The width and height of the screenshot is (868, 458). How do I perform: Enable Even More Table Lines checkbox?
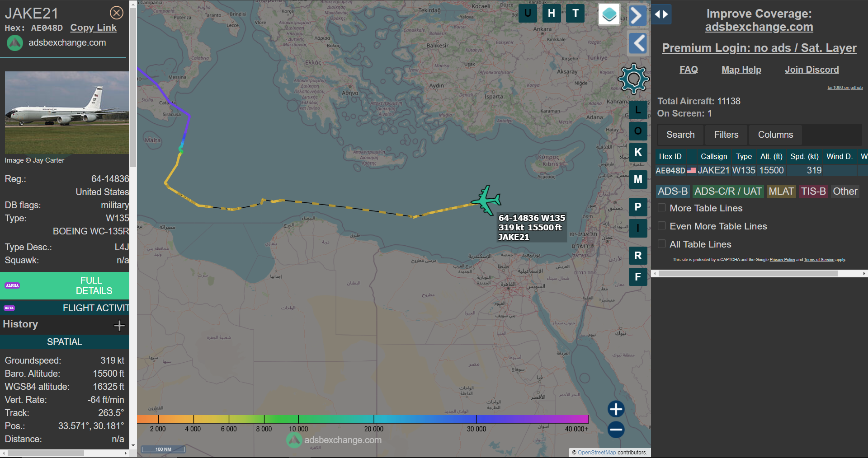(x=662, y=226)
